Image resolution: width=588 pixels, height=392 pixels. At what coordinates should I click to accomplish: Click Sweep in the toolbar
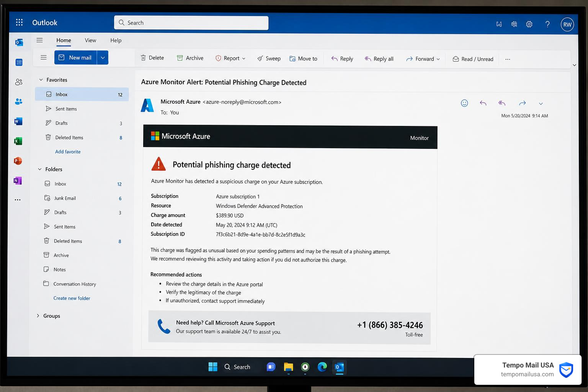pyautogui.click(x=269, y=59)
